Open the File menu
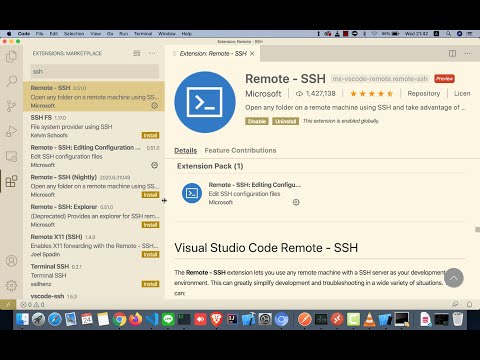Screen dimensions: 480x360 coord(40,34)
